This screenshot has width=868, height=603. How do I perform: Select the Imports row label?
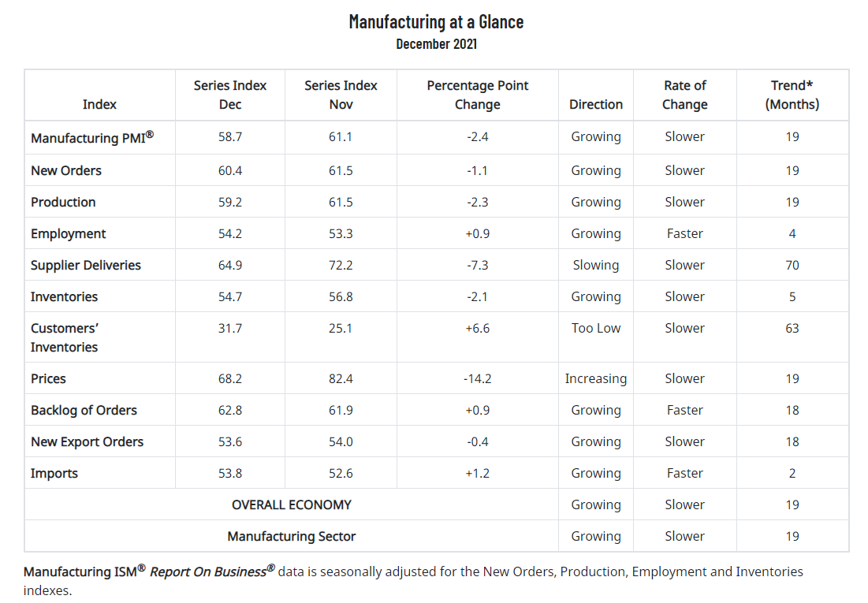[54, 473]
